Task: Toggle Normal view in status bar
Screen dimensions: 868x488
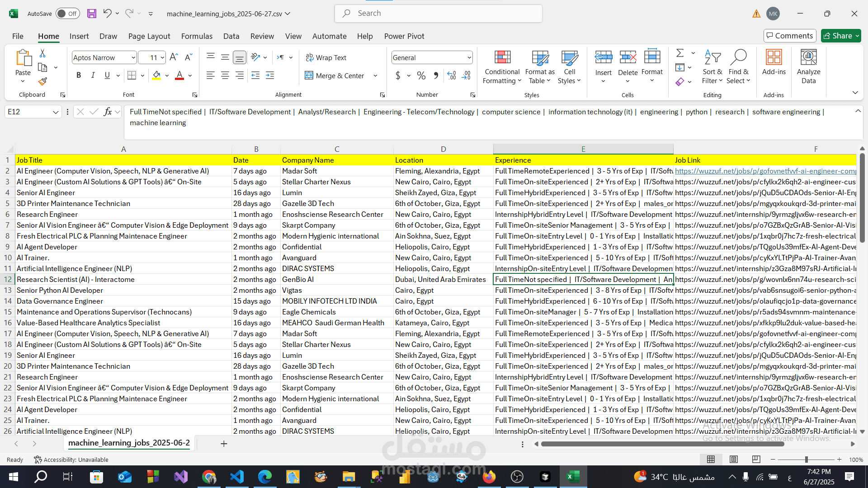Action: (711, 460)
